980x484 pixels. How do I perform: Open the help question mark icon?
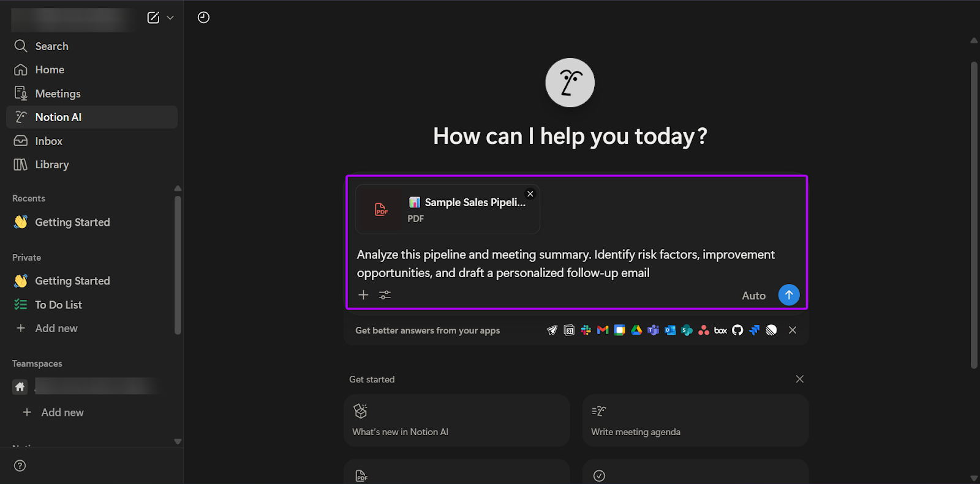(20, 466)
